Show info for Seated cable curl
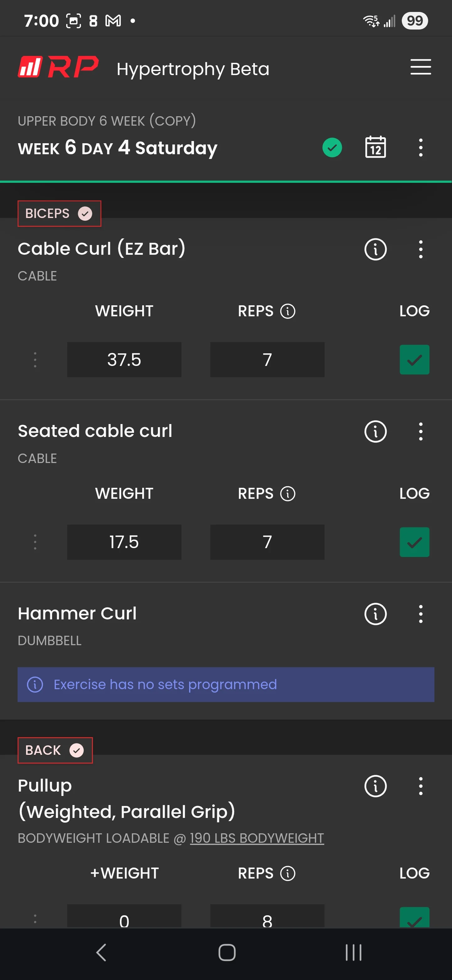 (375, 432)
